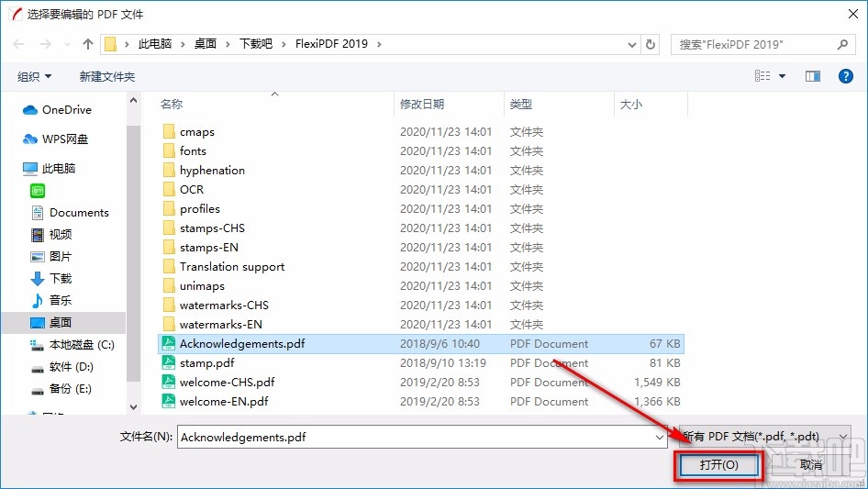
Task: Click the 打开(O) button
Action: click(x=718, y=465)
